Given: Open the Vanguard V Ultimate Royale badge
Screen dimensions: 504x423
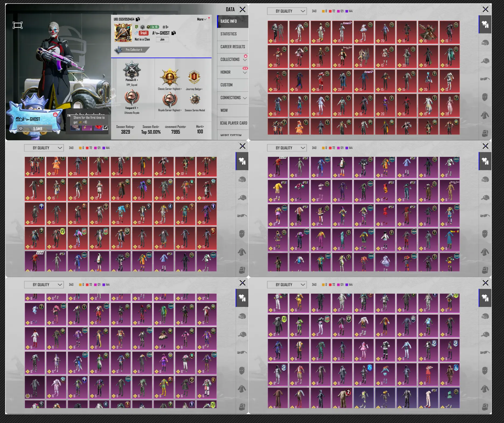Looking at the screenshot, I should [131, 98].
